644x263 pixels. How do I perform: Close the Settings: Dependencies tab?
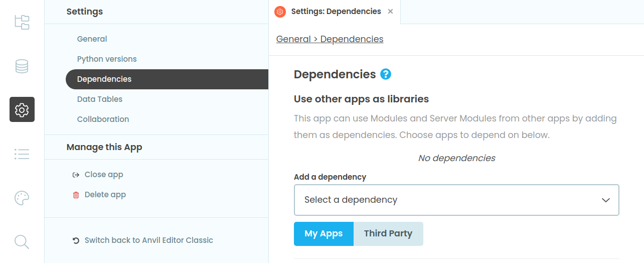click(x=391, y=12)
